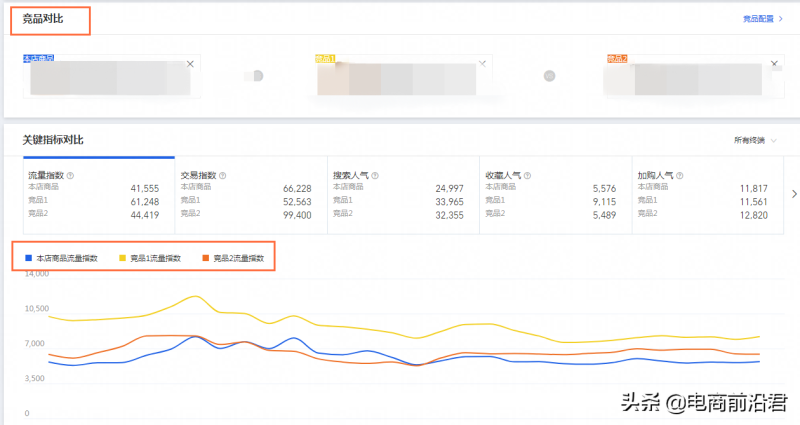Remove 竞品1 with its X icon
The image size is (800, 425).
(482, 64)
